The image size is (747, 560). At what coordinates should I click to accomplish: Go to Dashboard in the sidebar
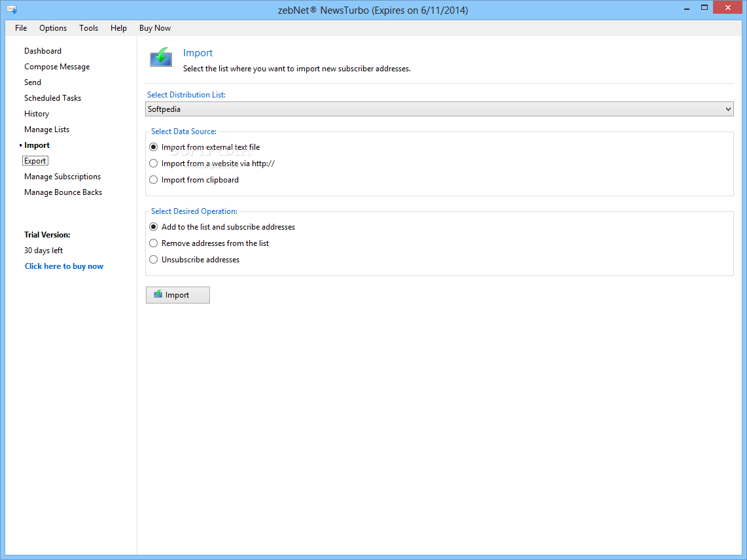(43, 51)
